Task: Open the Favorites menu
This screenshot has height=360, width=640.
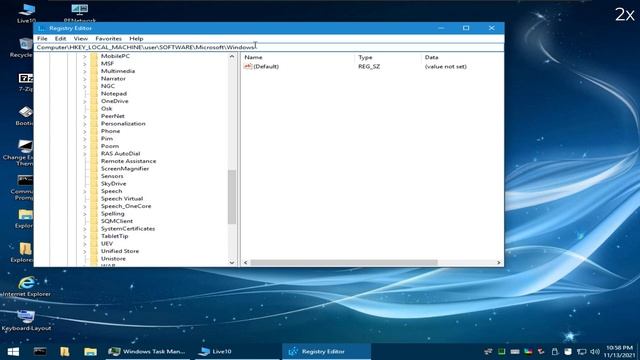Action: coord(108,38)
